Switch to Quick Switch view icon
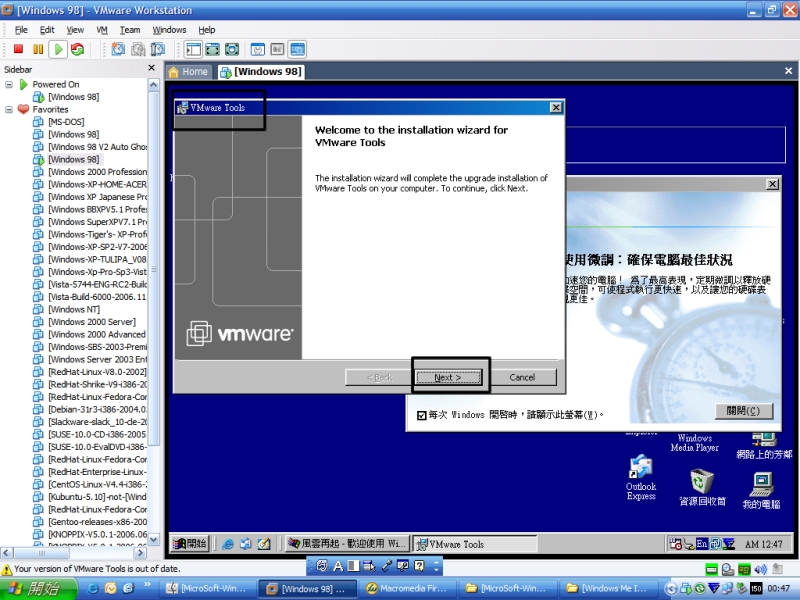The height and width of the screenshot is (600, 800). (x=212, y=49)
